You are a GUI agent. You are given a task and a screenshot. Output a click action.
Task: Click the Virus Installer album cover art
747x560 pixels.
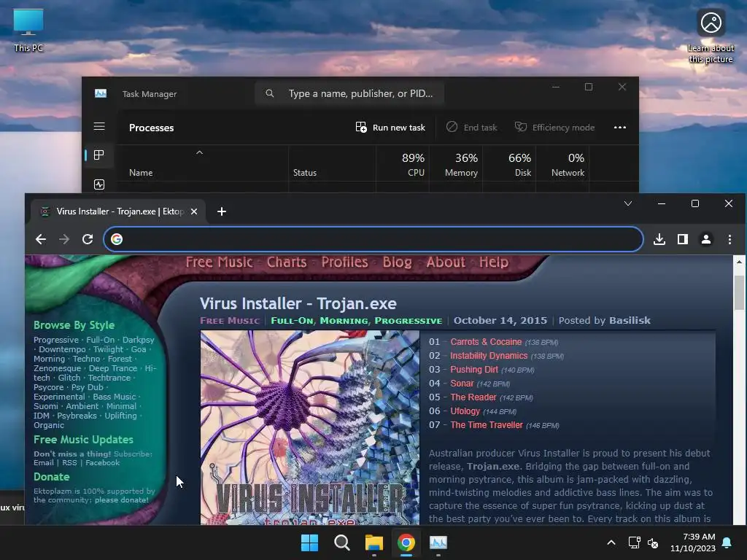tap(309, 427)
